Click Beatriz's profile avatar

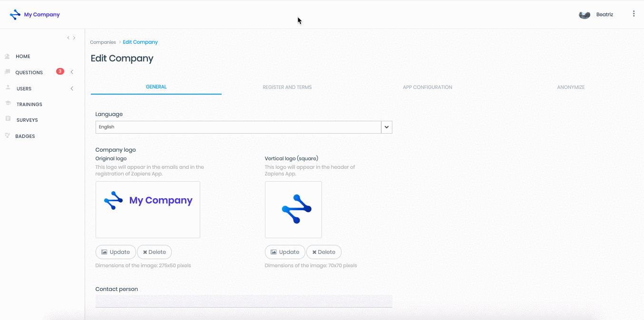click(x=585, y=15)
